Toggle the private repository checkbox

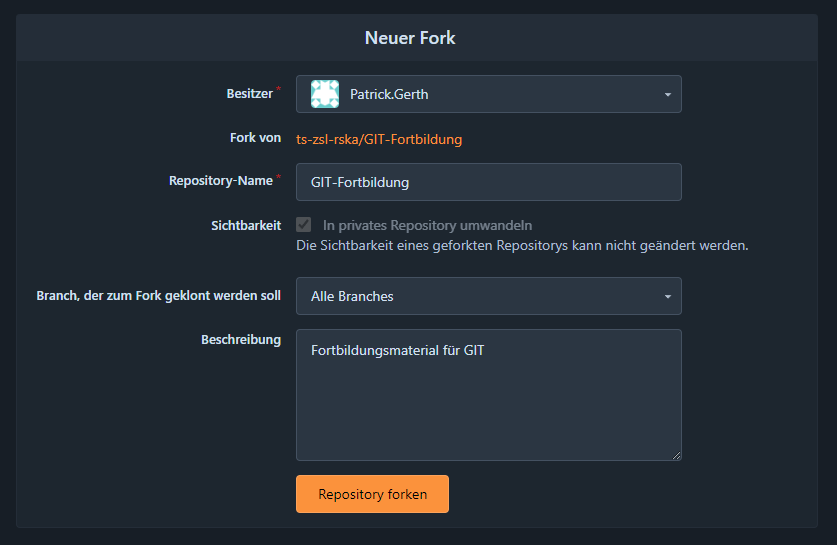point(304,225)
